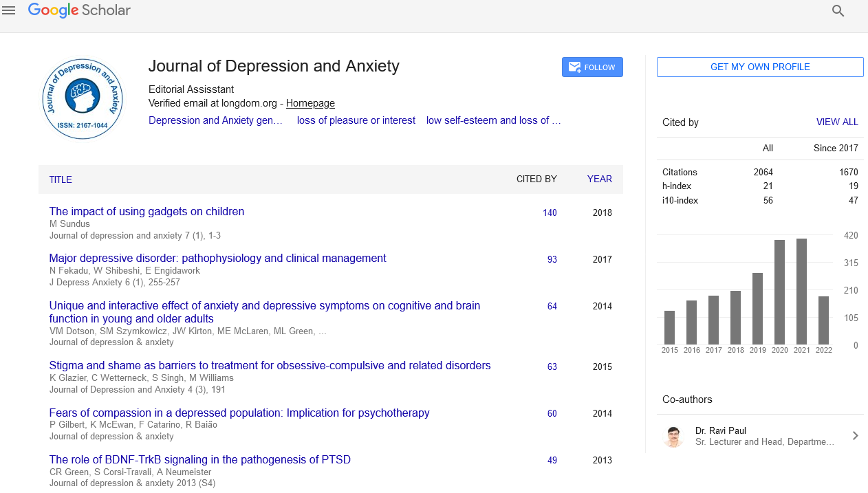Image resolution: width=868 pixels, height=493 pixels.
Task: Select the 'loss of pleasure or interest' topic
Action: (x=356, y=120)
